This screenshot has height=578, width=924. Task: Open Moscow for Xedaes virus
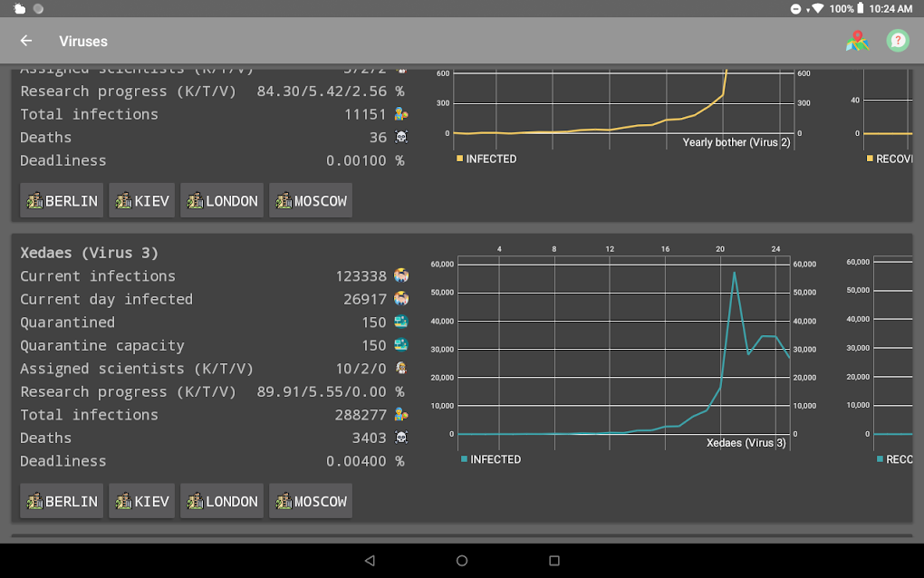coord(311,501)
